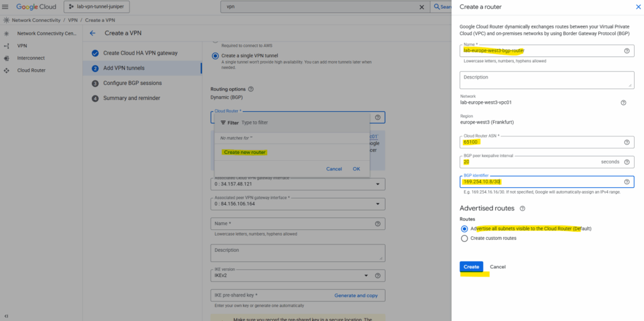Click the Google Cloud logo
This screenshot has height=321, width=644.
coord(37,6)
